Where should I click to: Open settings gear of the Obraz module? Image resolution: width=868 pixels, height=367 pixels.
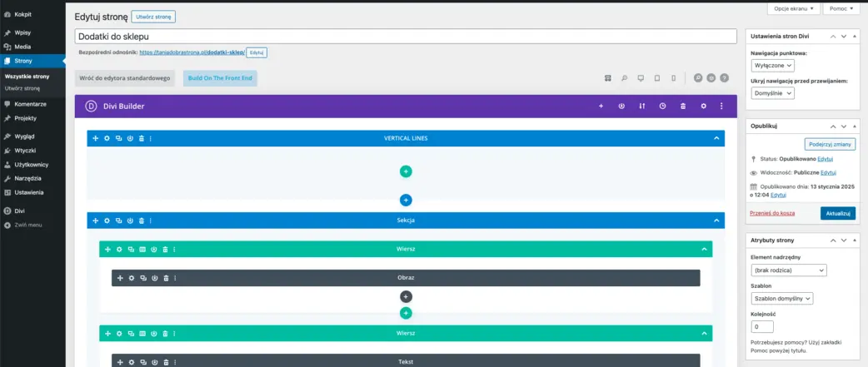132,278
